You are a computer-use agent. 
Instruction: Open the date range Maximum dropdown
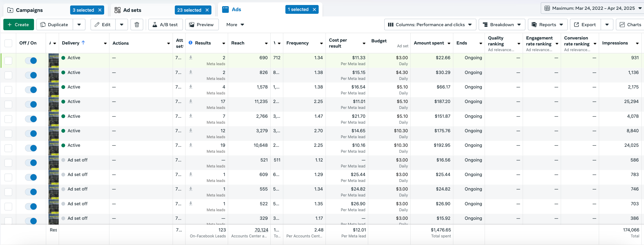[593, 8]
